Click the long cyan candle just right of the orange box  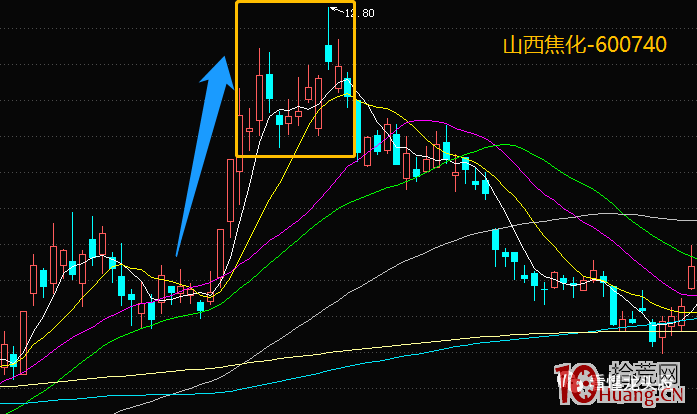click(358, 129)
